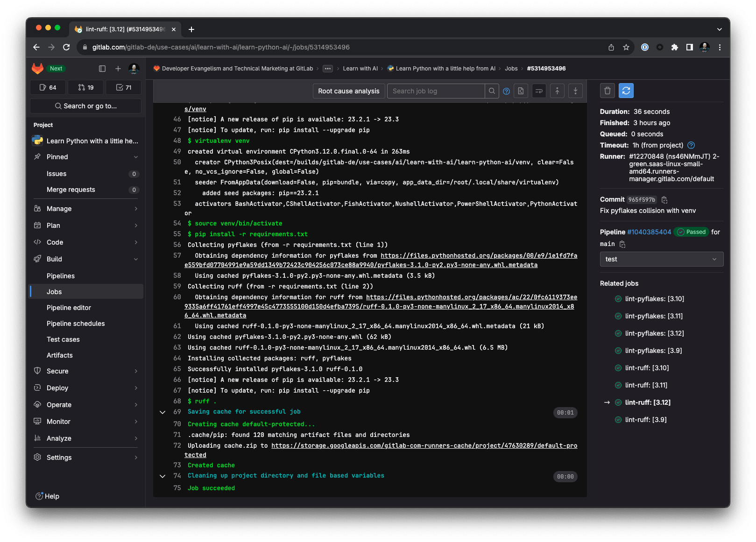Viewport: 756px width, 542px height.
Task: Click the job log search magnifier icon
Action: pyautogui.click(x=492, y=91)
